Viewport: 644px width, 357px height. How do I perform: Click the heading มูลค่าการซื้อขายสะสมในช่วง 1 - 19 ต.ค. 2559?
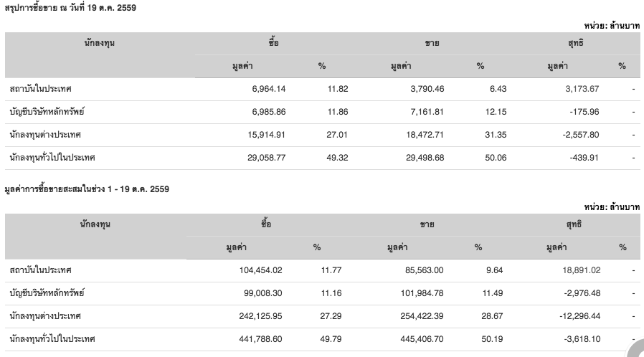pos(87,189)
